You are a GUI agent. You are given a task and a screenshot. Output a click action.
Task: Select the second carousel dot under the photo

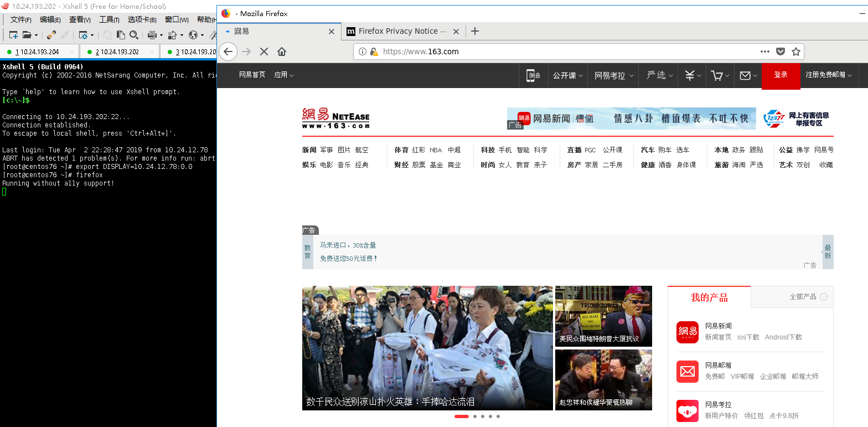point(475,416)
